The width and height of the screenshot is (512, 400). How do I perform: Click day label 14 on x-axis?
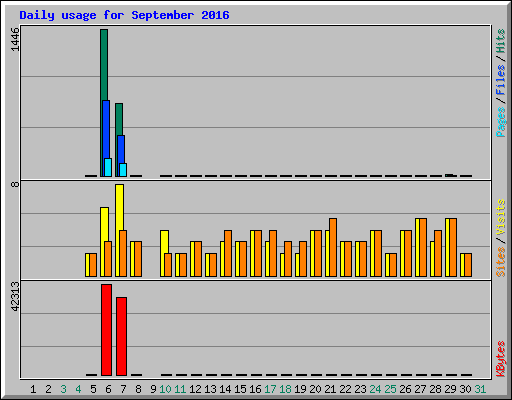tap(225, 389)
